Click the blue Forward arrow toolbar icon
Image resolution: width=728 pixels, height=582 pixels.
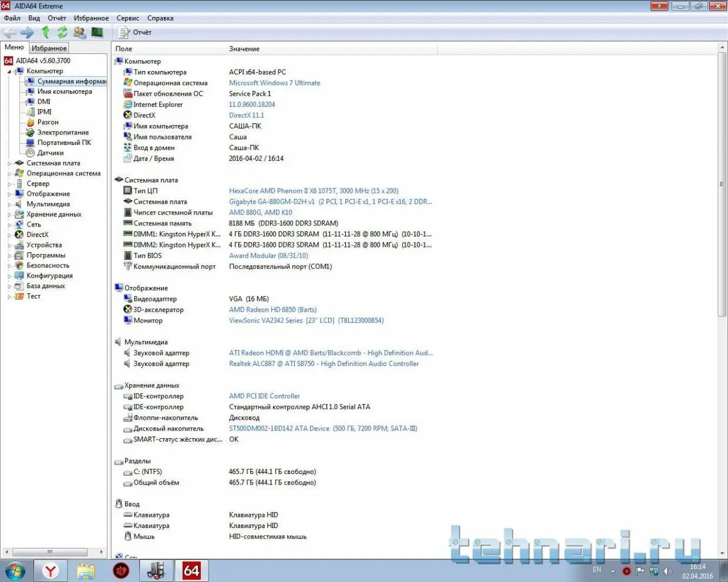pos(27,33)
